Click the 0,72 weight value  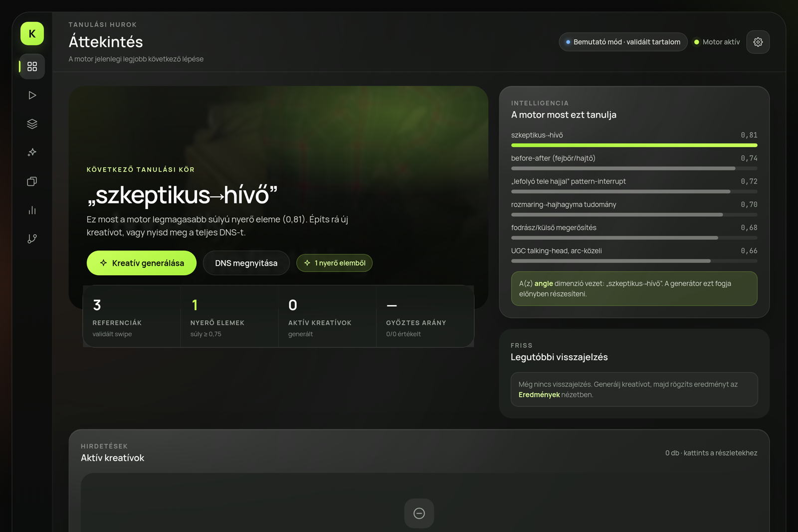pyautogui.click(x=749, y=181)
